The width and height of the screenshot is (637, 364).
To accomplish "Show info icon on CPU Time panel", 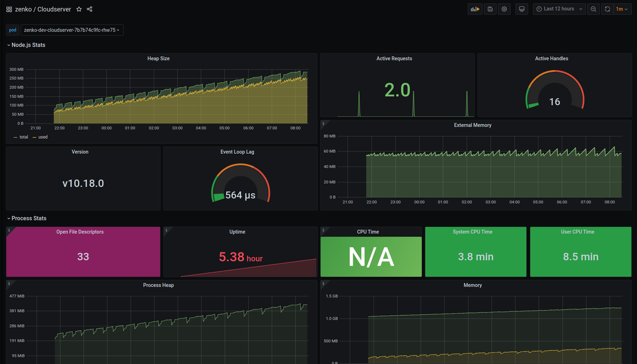I will coord(323,230).
